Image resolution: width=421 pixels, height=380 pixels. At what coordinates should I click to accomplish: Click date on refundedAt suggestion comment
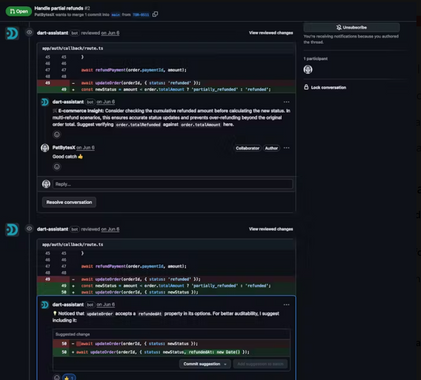tap(106, 305)
